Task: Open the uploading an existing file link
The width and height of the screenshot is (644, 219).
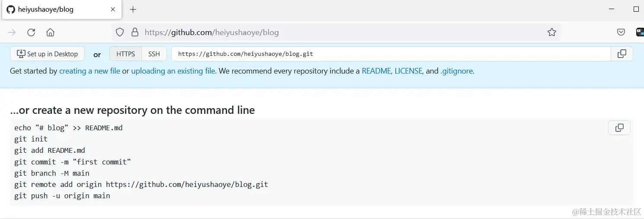Action: point(173,71)
